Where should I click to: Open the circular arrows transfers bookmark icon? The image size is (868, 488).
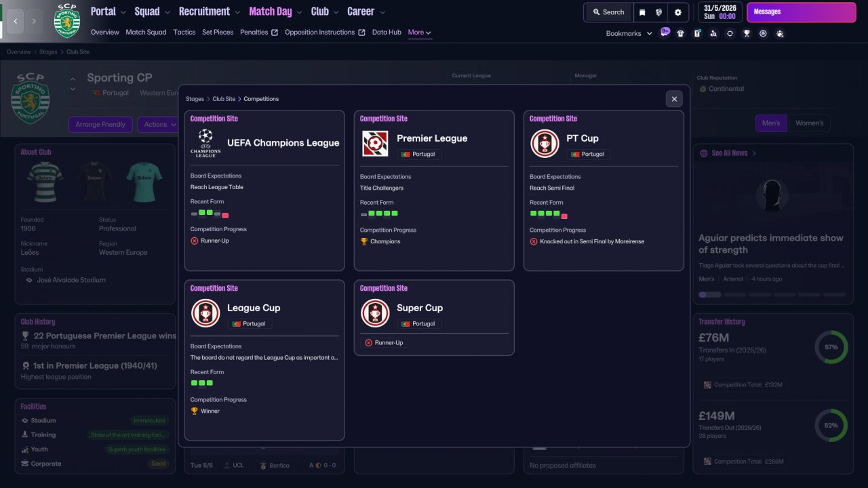pos(730,33)
